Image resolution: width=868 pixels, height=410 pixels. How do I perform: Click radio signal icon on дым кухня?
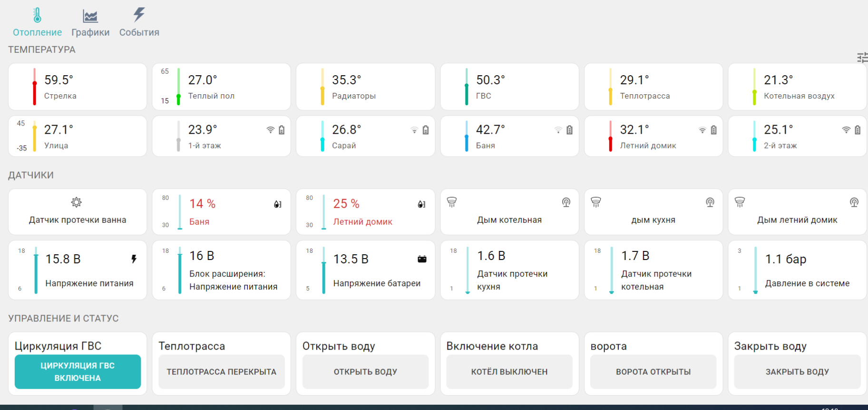pyautogui.click(x=710, y=202)
